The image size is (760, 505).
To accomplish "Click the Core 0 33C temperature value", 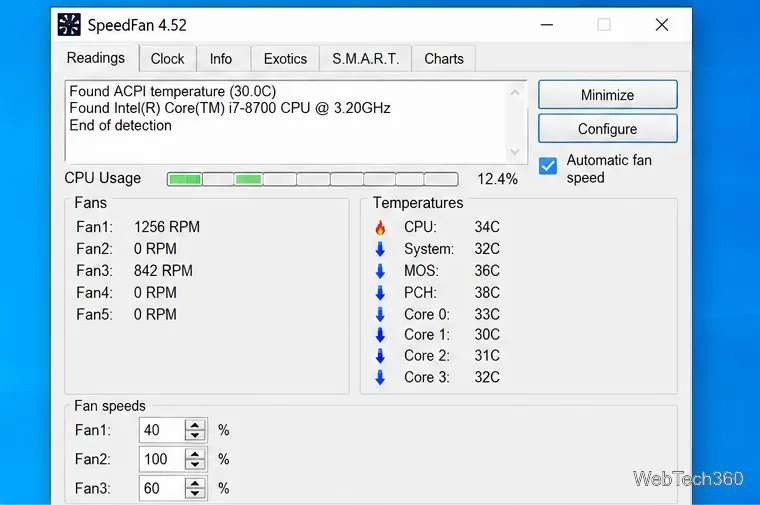I will (x=487, y=315).
